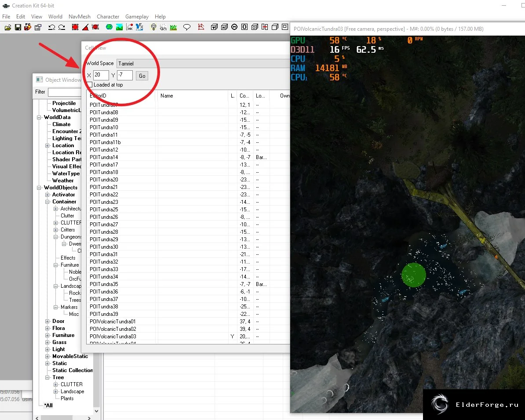Select the POITundra14 cell row
Image resolution: width=525 pixels, height=420 pixels.
tap(188, 157)
